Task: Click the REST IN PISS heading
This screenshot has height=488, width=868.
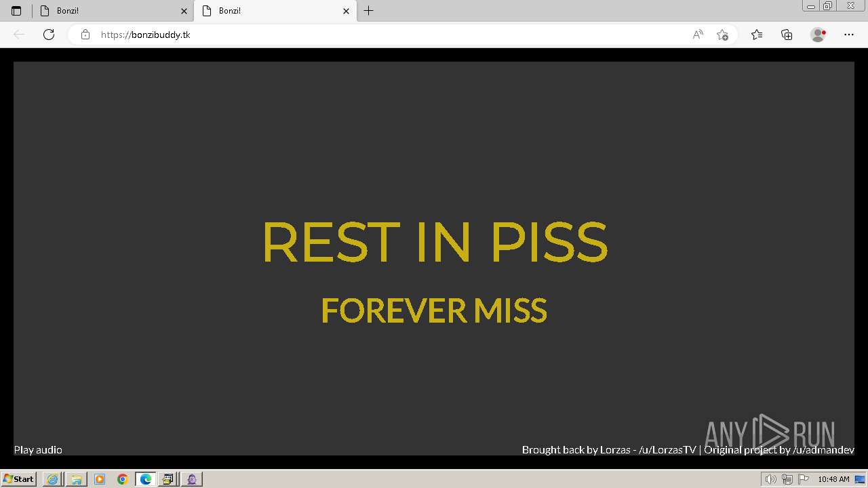Action: pyautogui.click(x=435, y=242)
